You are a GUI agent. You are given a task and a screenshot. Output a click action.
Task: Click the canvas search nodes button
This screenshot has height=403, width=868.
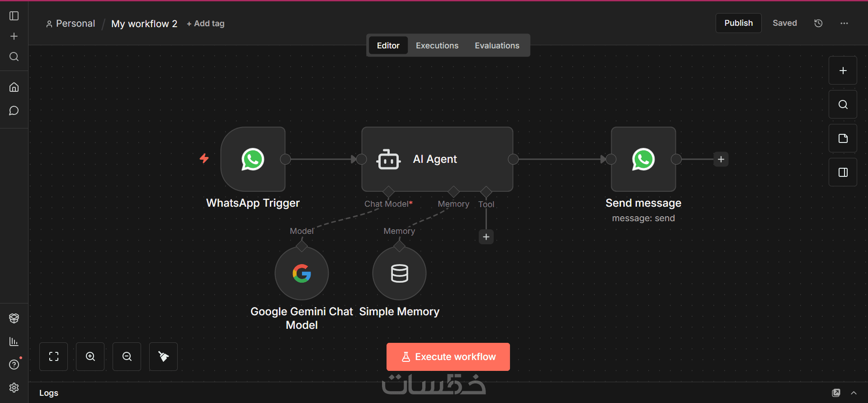[843, 104]
